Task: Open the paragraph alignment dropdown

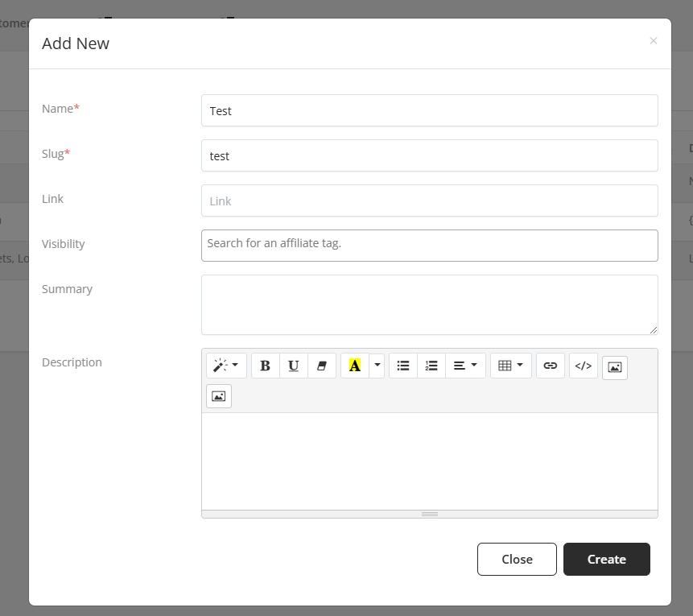Action: pyautogui.click(x=465, y=366)
